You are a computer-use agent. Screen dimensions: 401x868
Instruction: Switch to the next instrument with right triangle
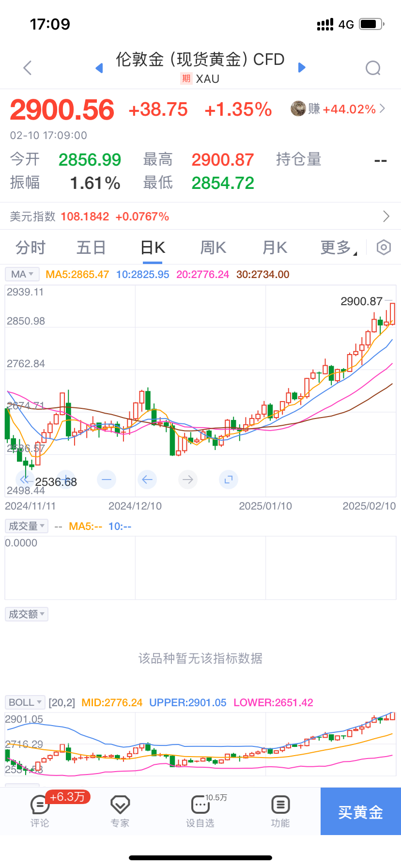302,68
